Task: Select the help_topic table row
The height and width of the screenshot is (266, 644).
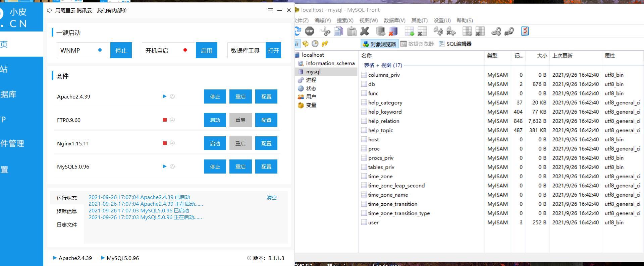Action: pyautogui.click(x=501, y=130)
